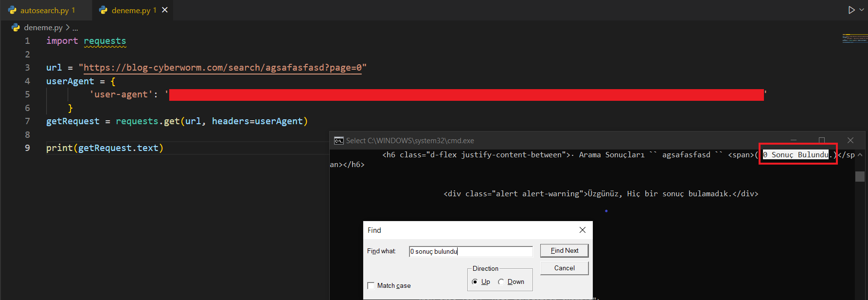Click the console scrollbar up arrow

860,155
